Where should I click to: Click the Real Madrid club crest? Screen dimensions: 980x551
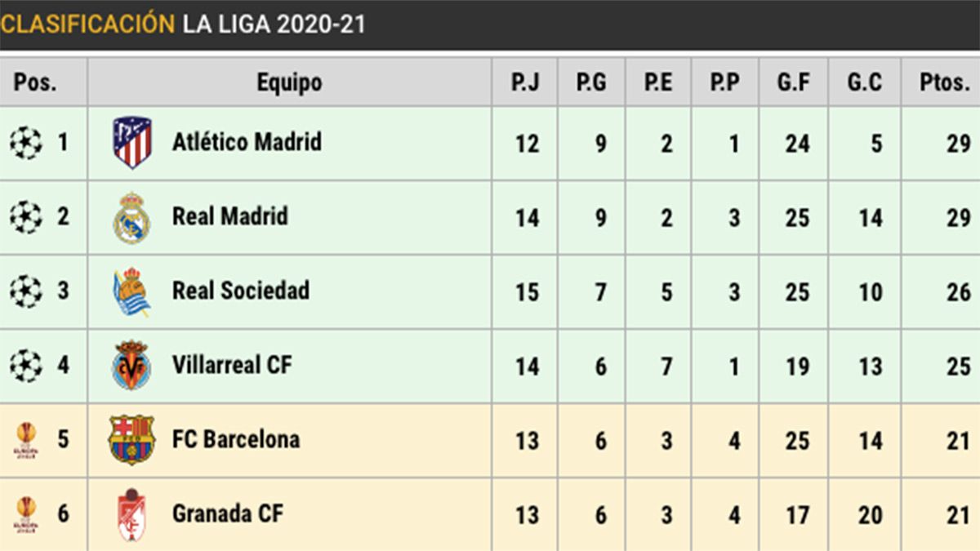131,217
